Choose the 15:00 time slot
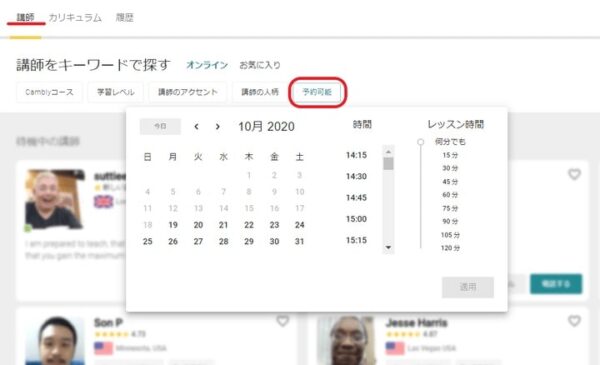The image size is (600, 365). point(356,219)
